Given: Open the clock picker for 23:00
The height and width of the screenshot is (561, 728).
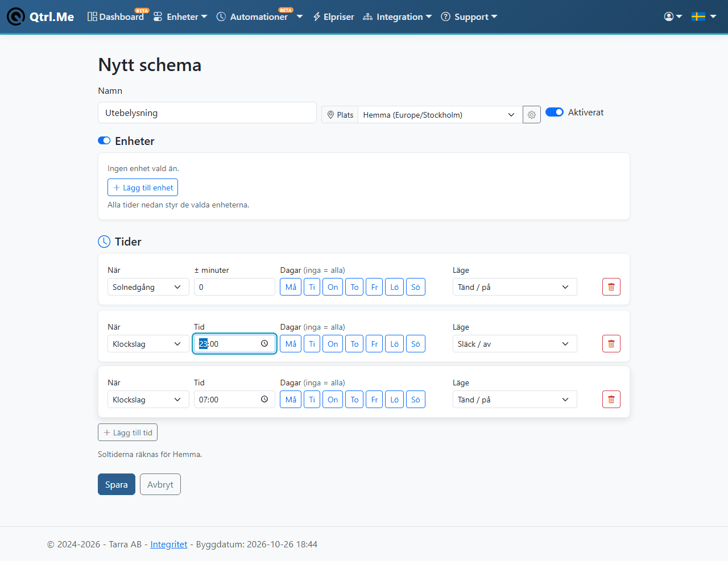Looking at the screenshot, I should 264,343.
